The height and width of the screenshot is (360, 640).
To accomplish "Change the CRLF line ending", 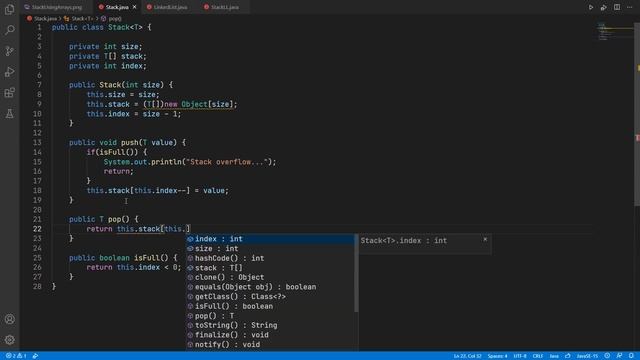I will point(538,356).
